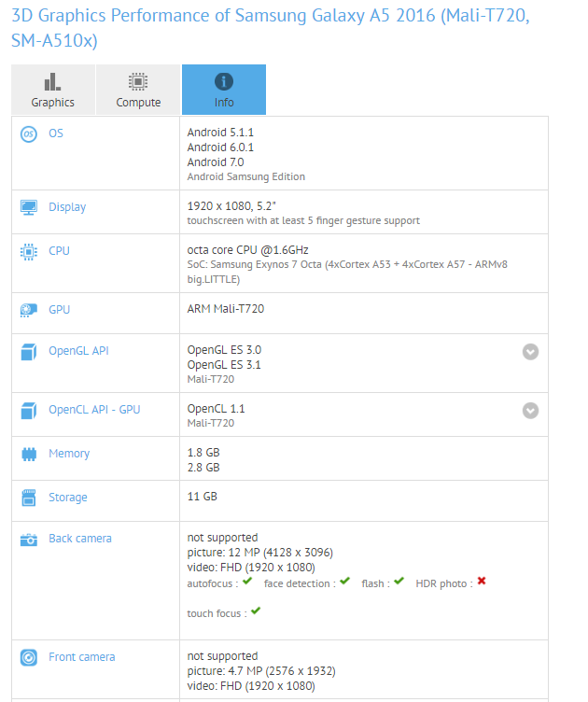The height and width of the screenshot is (702, 588).
Task: Click the OpenGL API label
Action: click(x=78, y=351)
